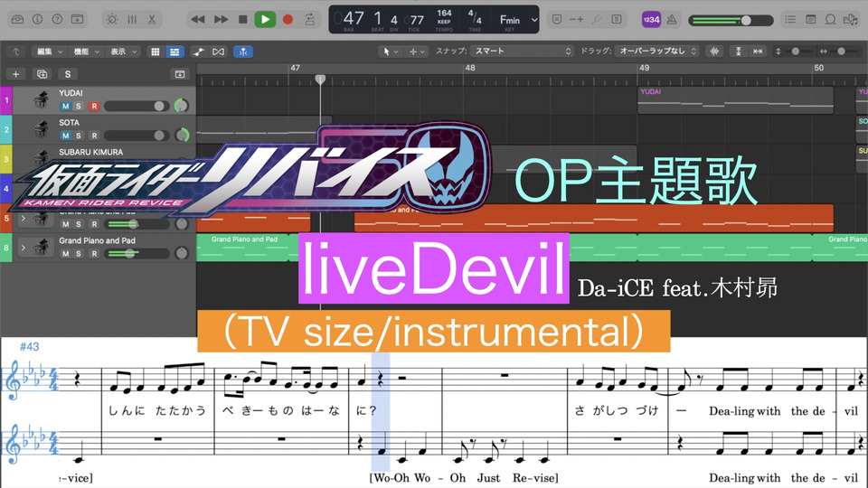The width and height of the screenshot is (868, 488).
Task: Solo the YUDAI track
Action: 79,107
